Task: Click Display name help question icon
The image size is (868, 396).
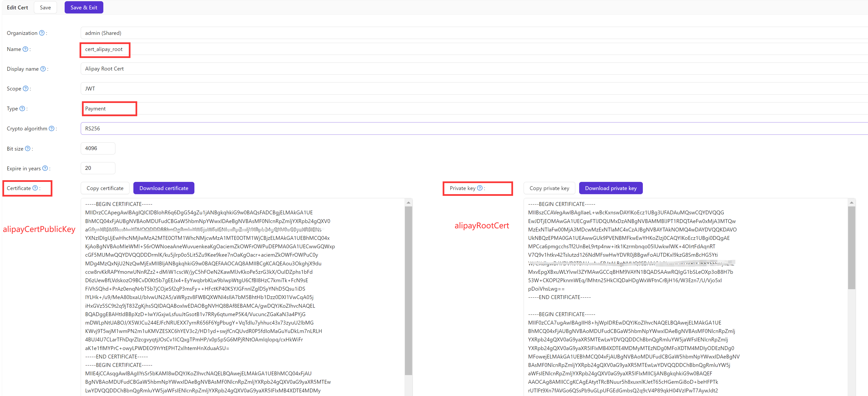Action: point(43,69)
